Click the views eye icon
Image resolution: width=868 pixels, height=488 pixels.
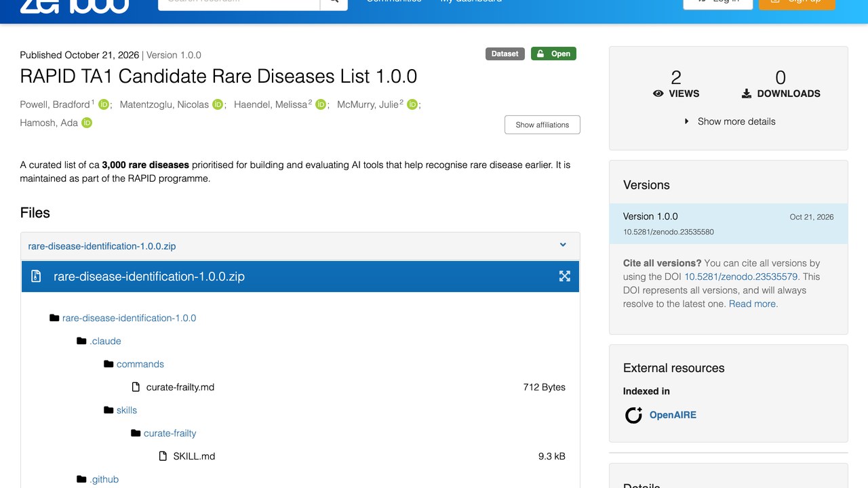(x=658, y=94)
